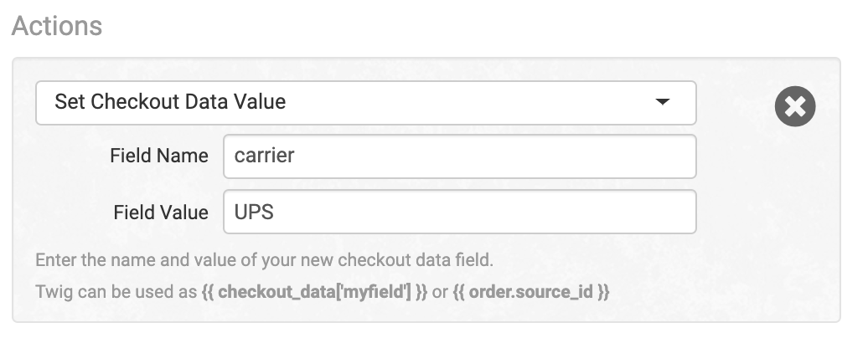Select the action type combo box text

click(x=170, y=102)
